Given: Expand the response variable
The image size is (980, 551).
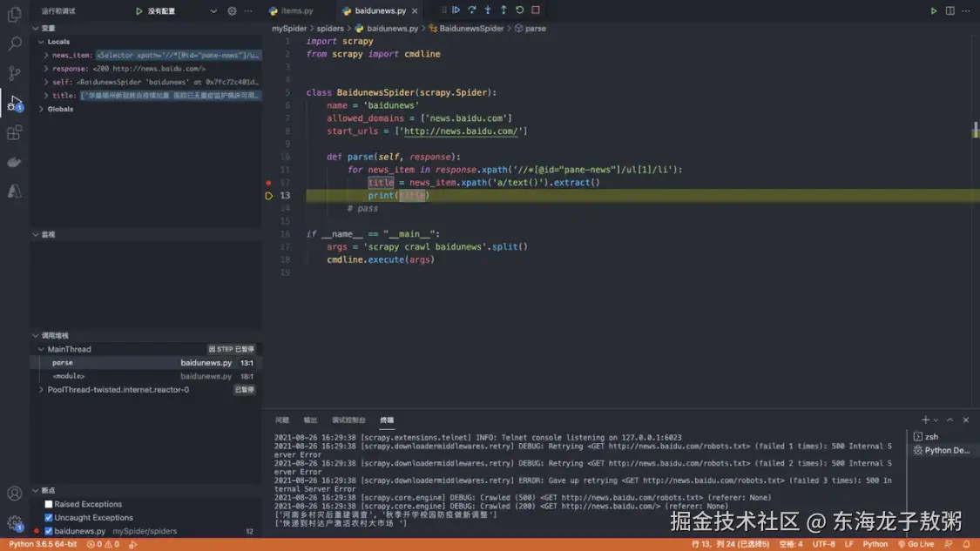Looking at the screenshot, I should [46, 69].
